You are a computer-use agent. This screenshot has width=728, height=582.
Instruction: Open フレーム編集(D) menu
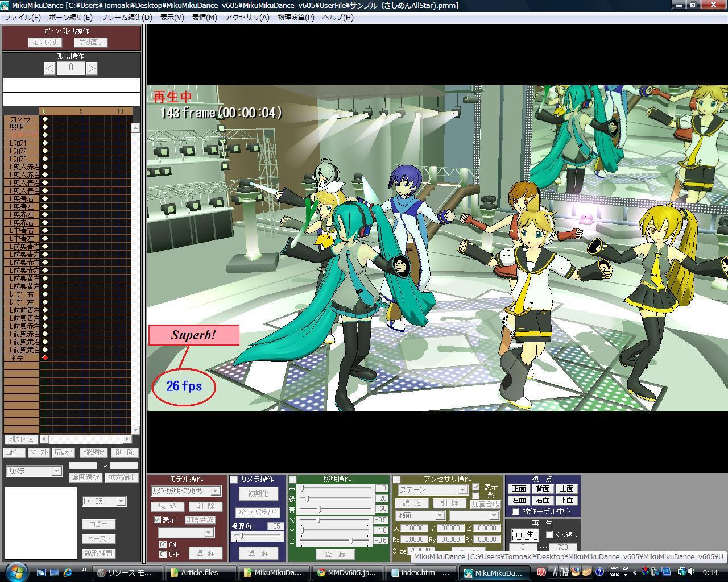pyautogui.click(x=126, y=17)
